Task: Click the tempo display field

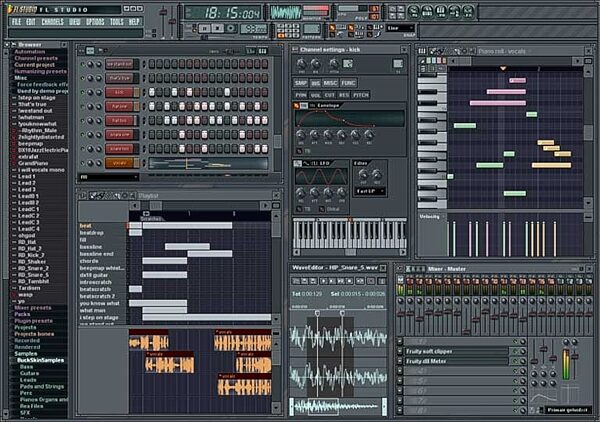Action: [x=254, y=29]
